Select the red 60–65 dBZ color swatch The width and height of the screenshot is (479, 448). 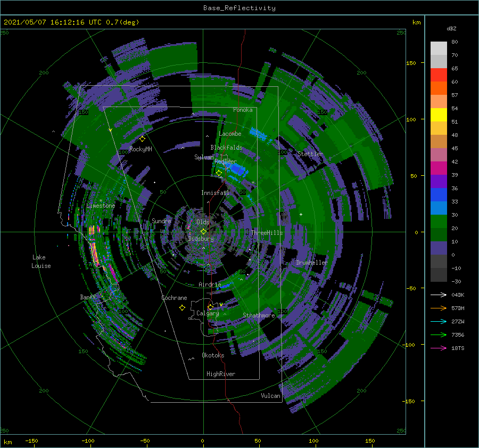pyautogui.click(x=439, y=75)
